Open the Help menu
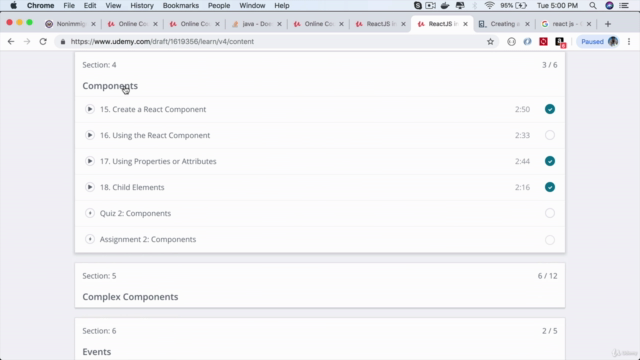Image resolution: width=640 pixels, height=360 pixels. point(282,6)
